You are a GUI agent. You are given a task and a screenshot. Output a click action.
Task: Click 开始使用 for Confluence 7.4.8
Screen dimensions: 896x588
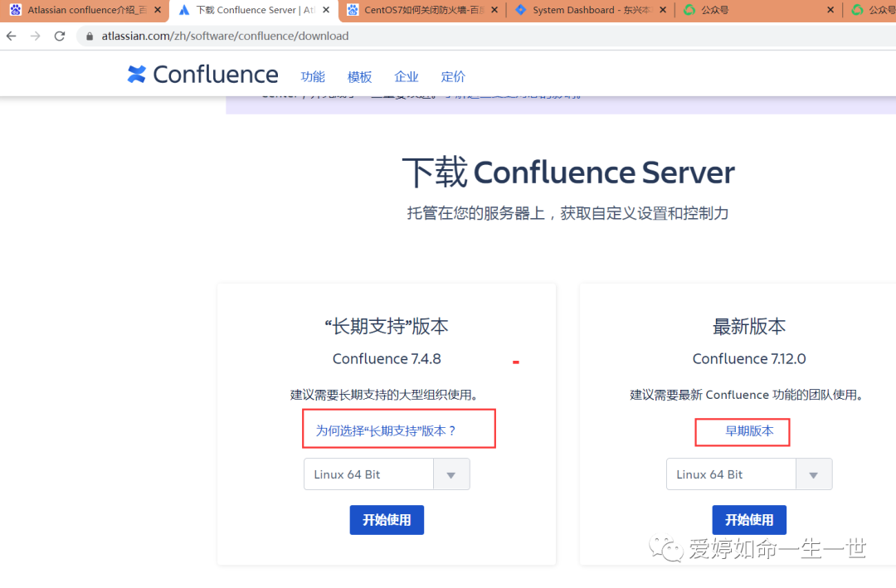[387, 520]
